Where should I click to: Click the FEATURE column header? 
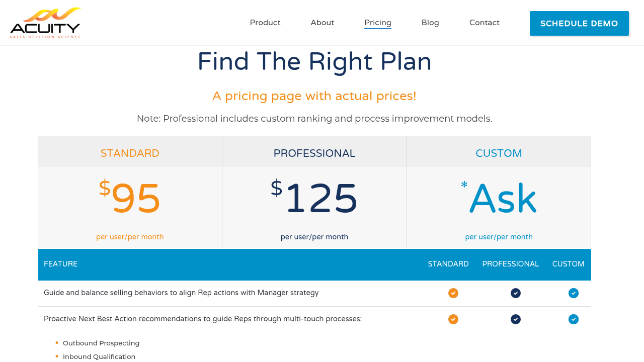[60, 264]
